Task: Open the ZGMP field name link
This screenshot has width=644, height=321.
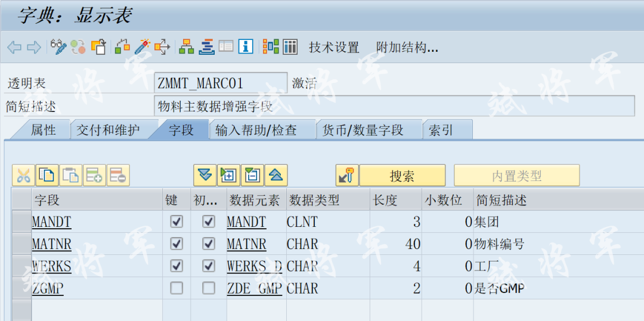Action: click(48, 289)
